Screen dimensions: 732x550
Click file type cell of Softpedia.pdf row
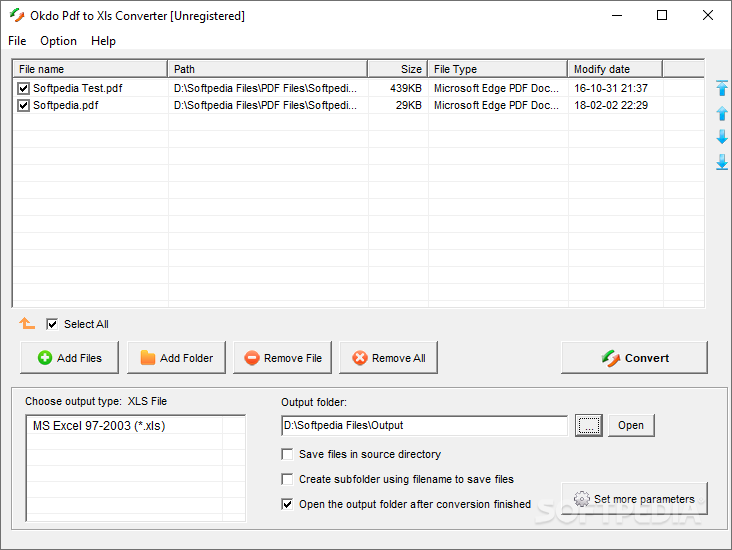pos(496,106)
